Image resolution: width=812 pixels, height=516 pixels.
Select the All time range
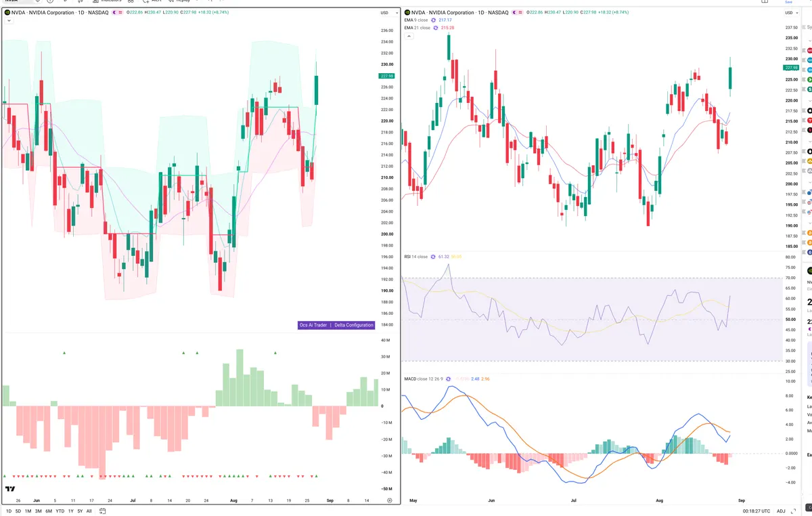89,511
